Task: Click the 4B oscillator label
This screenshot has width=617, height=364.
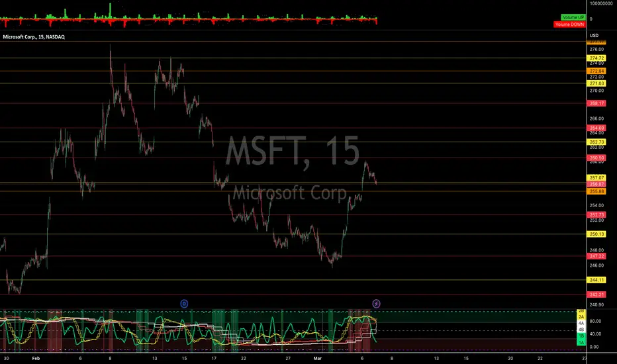Action: (581, 330)
